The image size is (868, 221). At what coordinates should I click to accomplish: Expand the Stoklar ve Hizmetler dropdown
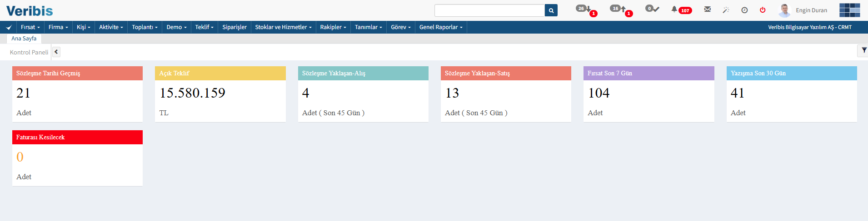(x=283, y=27)
